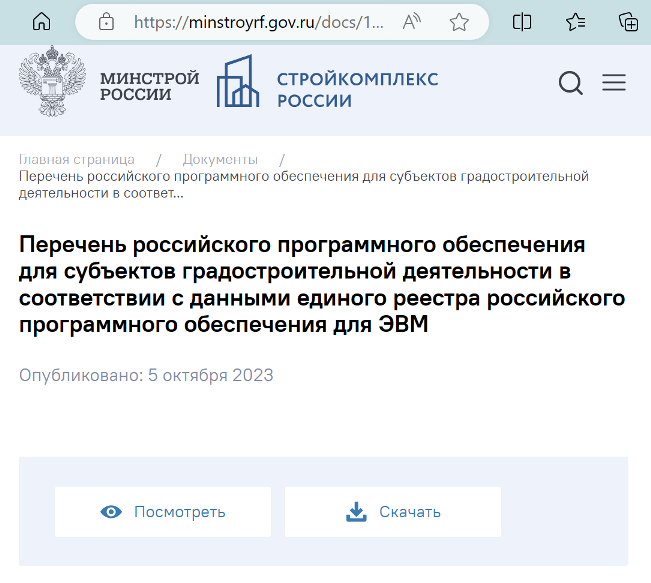View site information lock icon
The height and width of the screenshot is (583, 651).
pyautogui.click(x=106, y=22)
